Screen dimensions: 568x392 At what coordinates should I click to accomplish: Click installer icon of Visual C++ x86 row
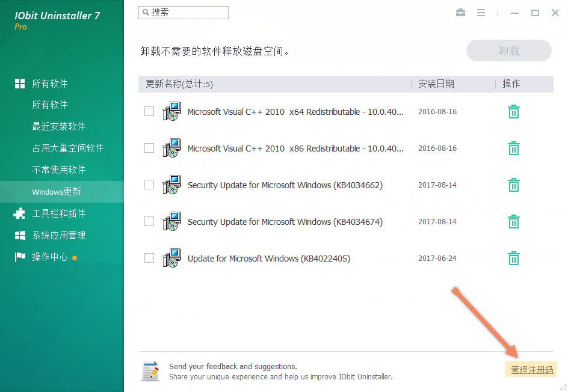click(171, 148)
